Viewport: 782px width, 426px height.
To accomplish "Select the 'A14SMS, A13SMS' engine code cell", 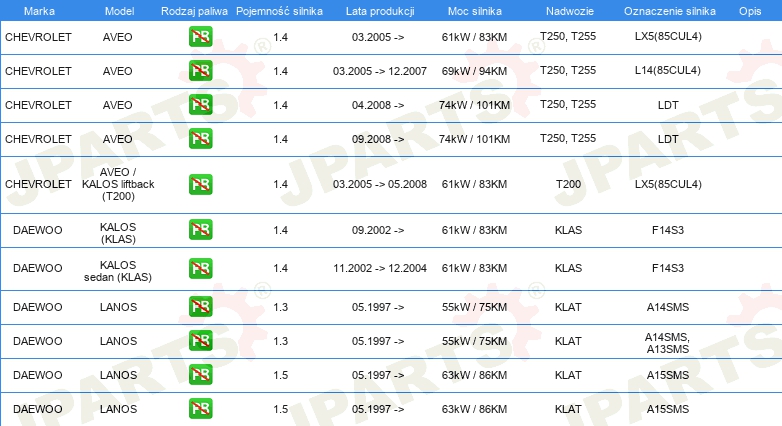I will pos(668,343).
